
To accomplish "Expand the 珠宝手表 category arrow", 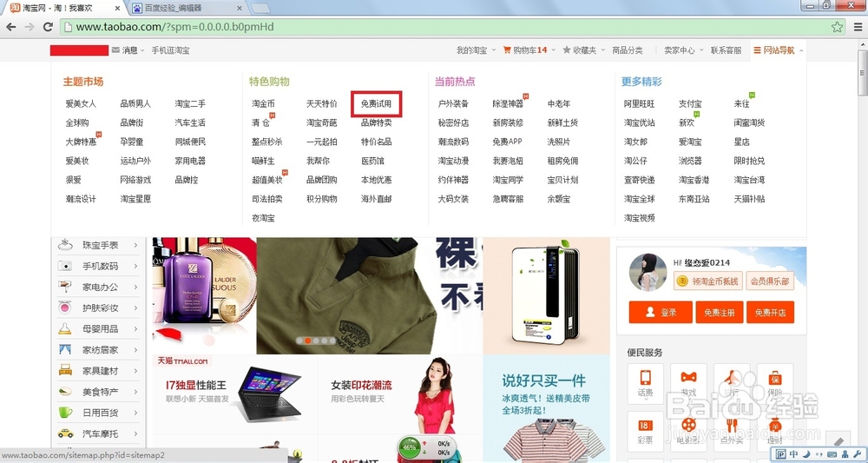I will pyautogui.click(x=135, y=245).
